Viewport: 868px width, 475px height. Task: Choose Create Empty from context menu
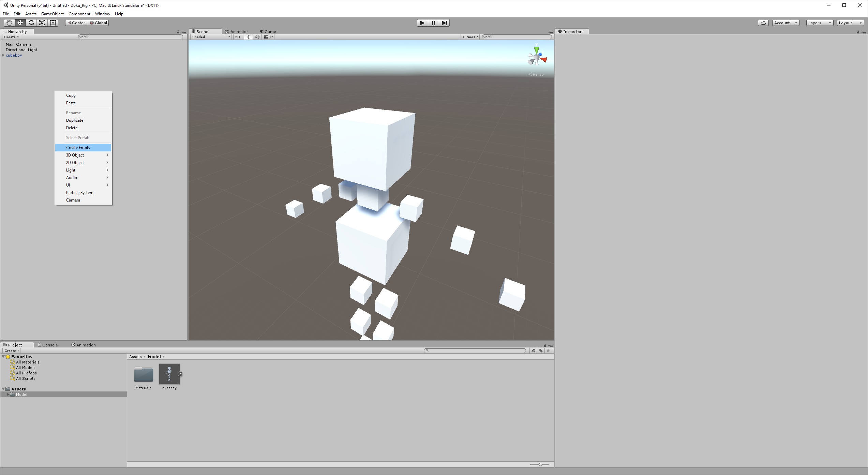click(78, 148)
